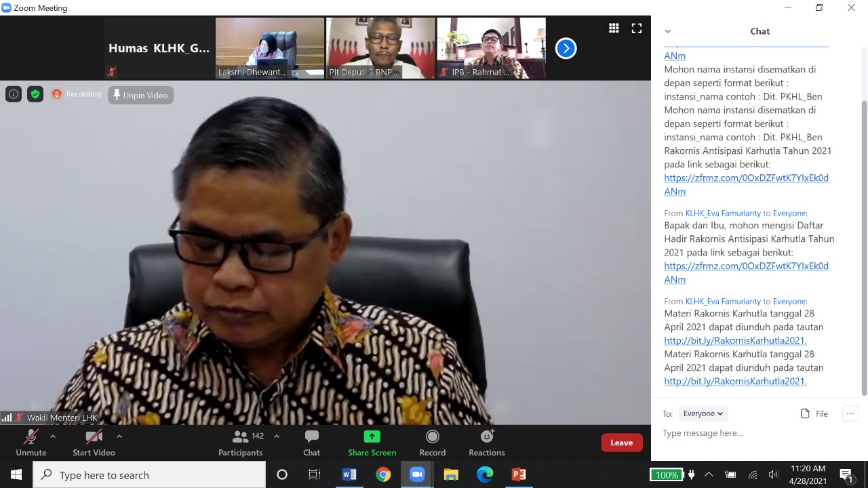Open the Participants panel

tap(240, 443)
